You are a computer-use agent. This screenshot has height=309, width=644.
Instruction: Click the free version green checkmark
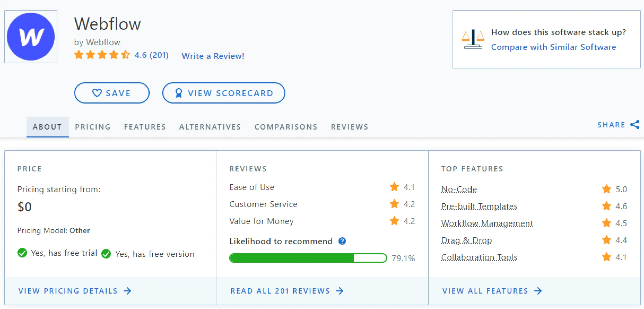pos(106,254)
